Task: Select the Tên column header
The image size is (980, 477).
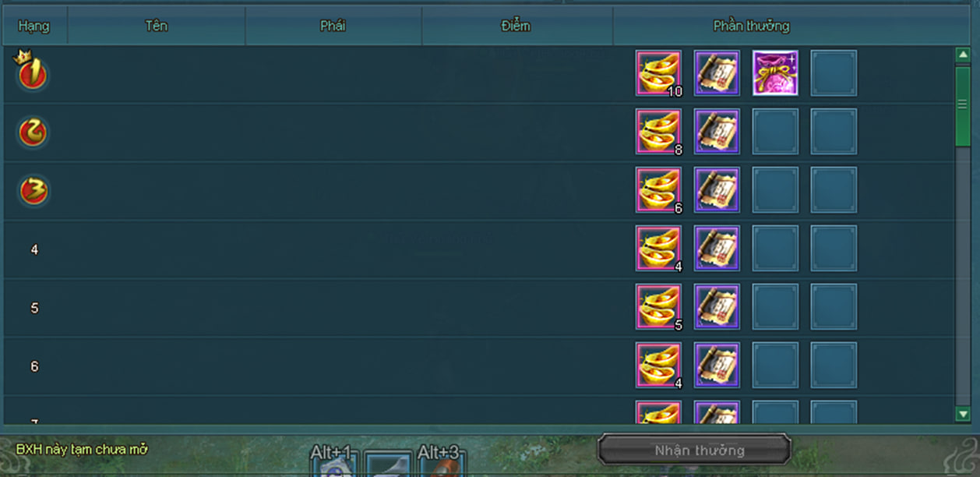Action: [x=157, y=26]
